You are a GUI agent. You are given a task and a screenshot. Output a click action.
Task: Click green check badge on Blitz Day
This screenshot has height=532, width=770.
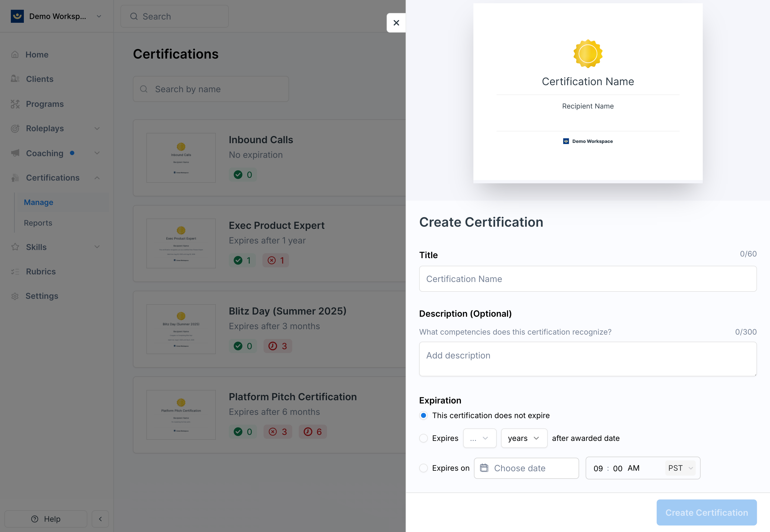pos(243,346)
